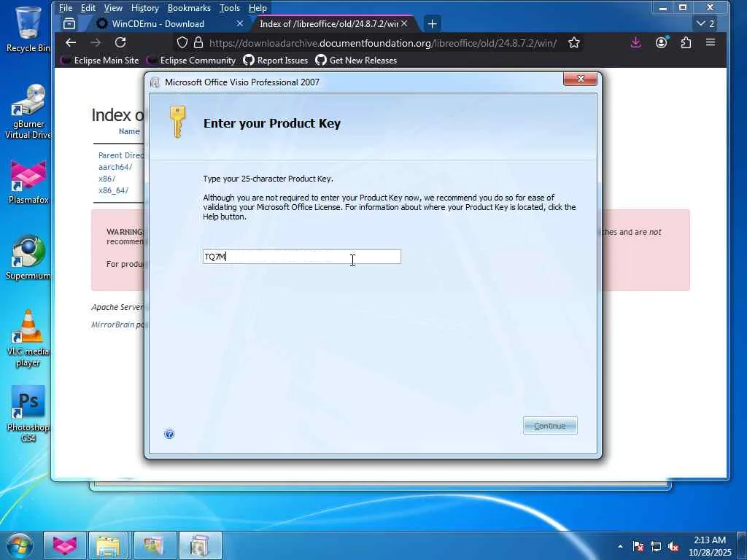Open Eclipse Community bookmark

coord(191,61)
